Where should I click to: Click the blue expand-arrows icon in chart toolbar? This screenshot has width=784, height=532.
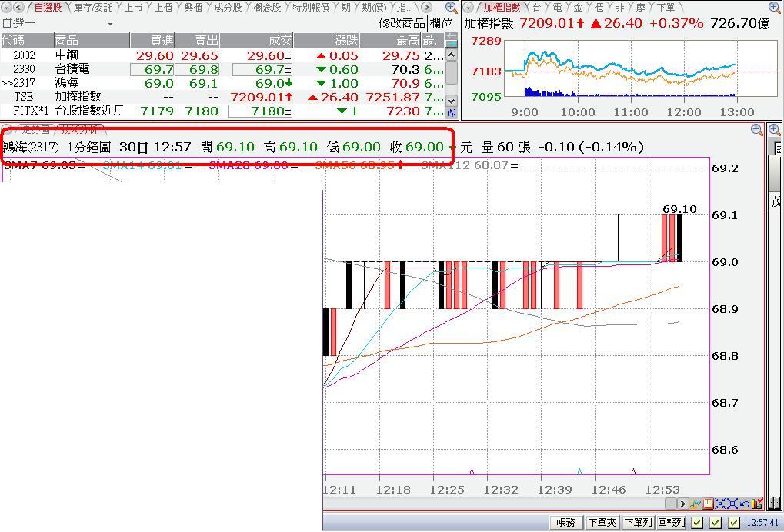732,504
